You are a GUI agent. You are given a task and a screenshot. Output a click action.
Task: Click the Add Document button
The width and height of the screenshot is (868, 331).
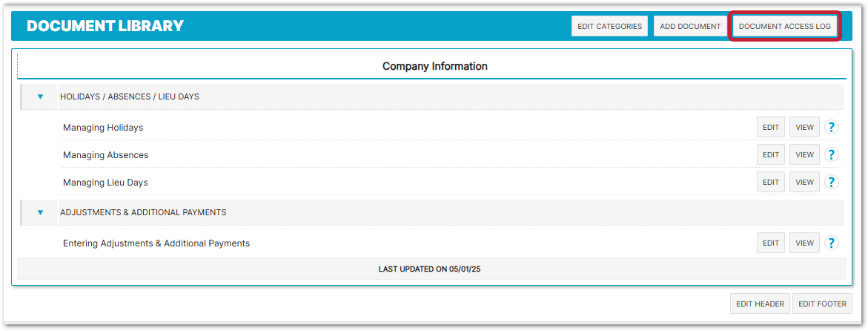[x=690, y=26]
